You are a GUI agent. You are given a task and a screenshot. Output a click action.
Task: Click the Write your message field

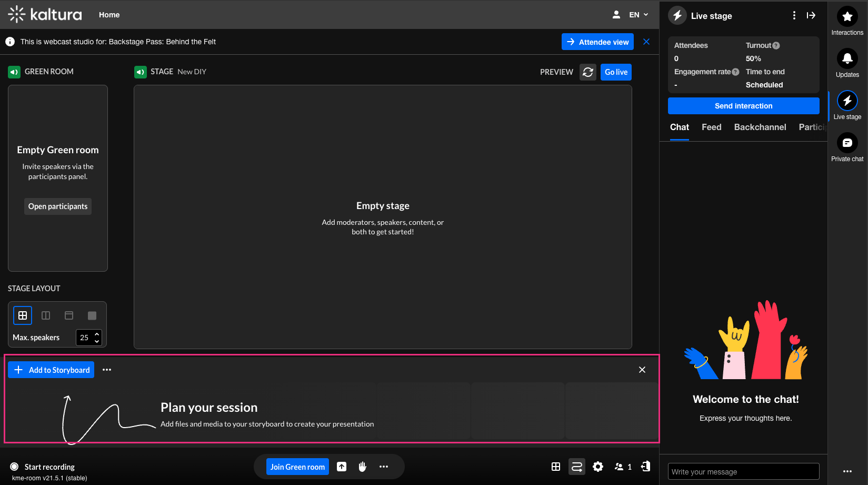[x=743, y=472]
